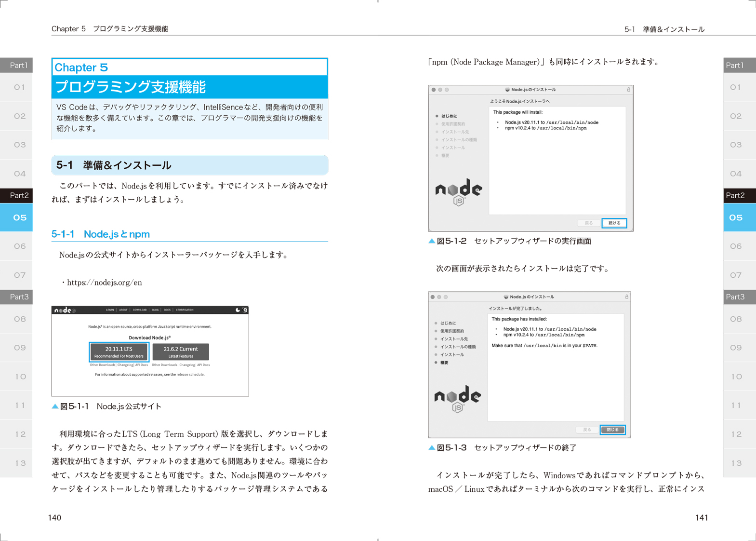Select 概要 step in the figure 5-1-3 installer

coord(444,363)
